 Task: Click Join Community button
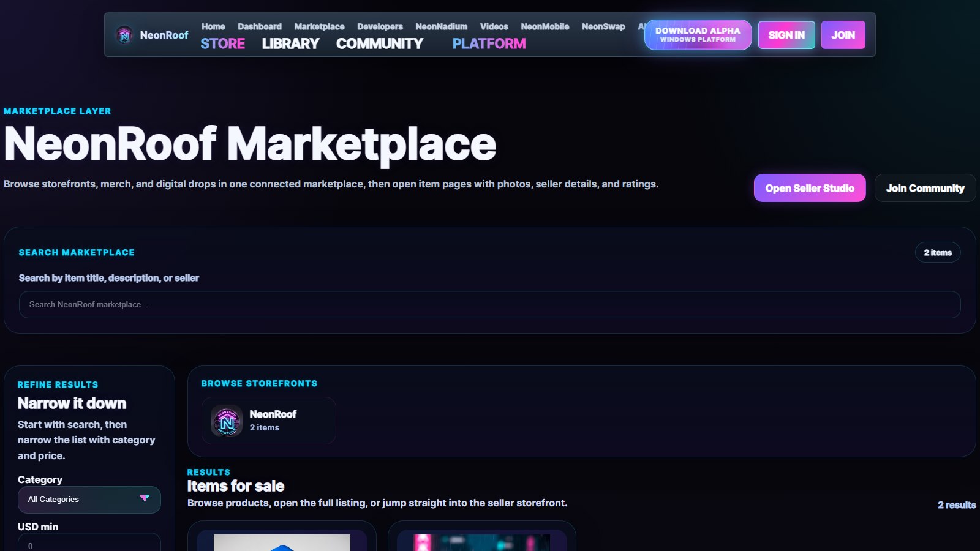coord(925,188)
